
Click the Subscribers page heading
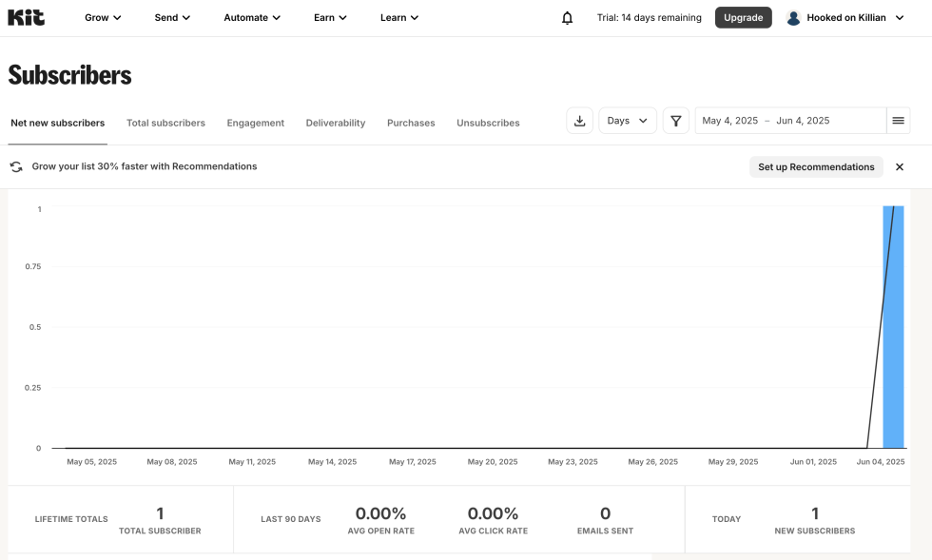69,75
